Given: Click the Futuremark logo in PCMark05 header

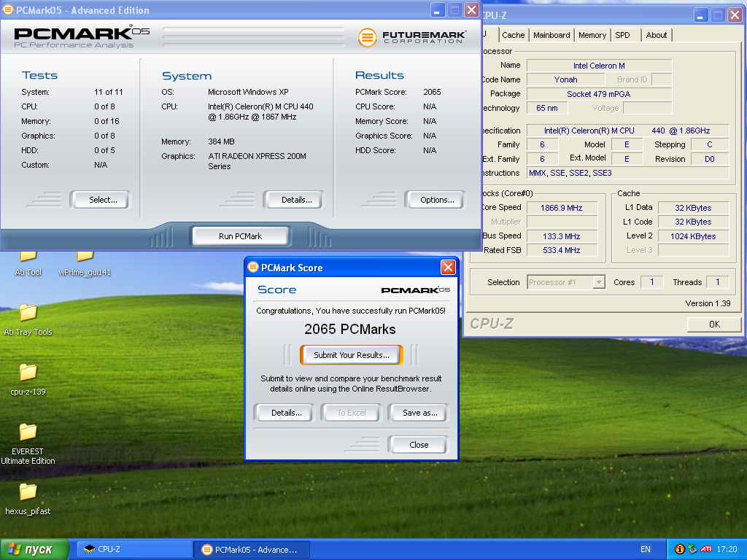Looking at the screenshot, I should 411,37.
